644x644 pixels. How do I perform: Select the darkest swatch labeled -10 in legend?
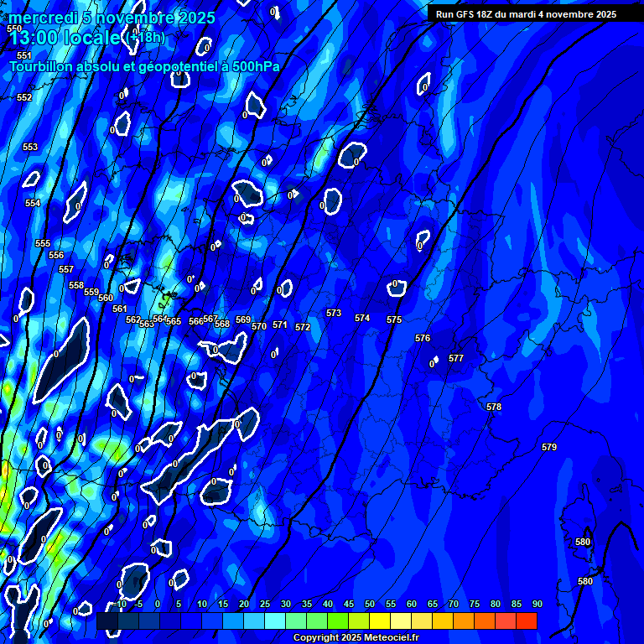[x=107, y=621]
